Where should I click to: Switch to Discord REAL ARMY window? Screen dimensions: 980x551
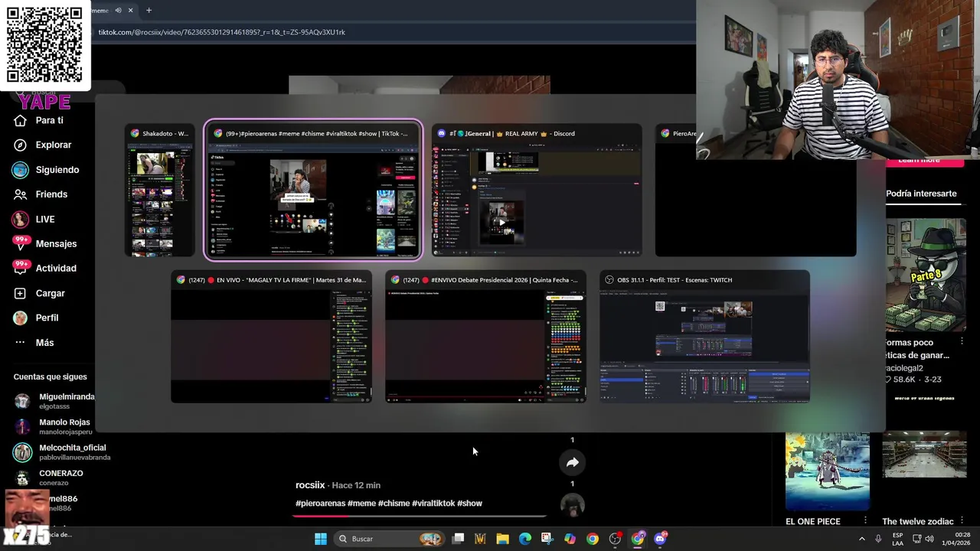click(x=537, y=190)
